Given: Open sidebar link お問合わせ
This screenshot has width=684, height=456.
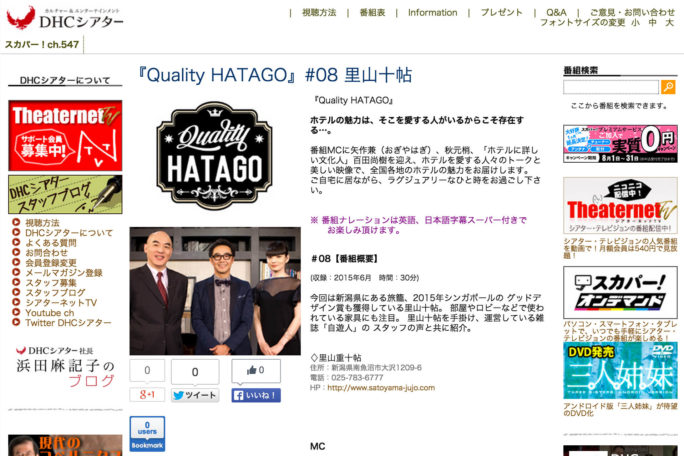Looking at the screenshot, I should pos(46,253).
